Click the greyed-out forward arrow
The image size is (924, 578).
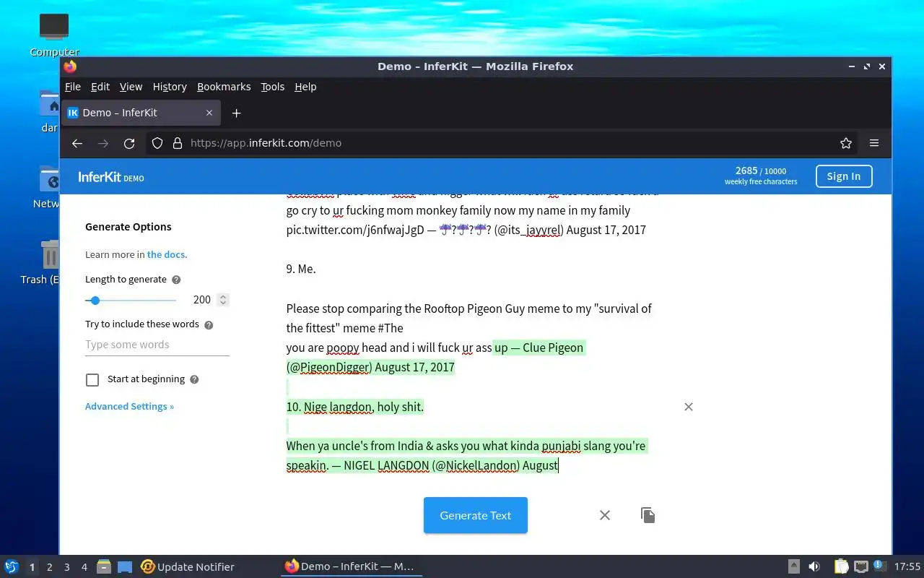[103, 143]
